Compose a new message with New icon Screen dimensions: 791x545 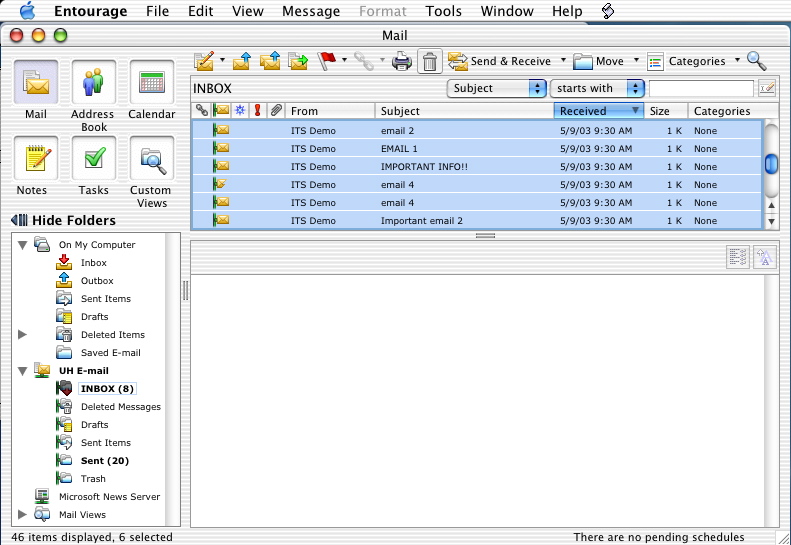click(204, 61)
